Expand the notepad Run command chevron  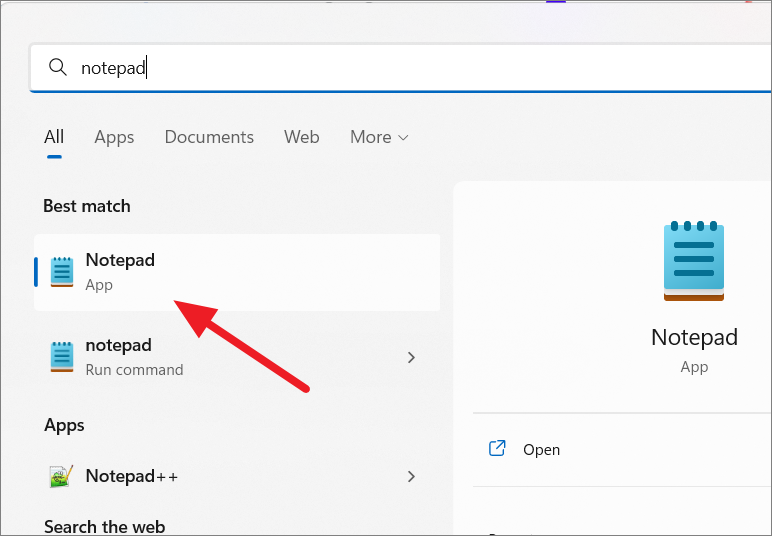[x=412, y=357]
